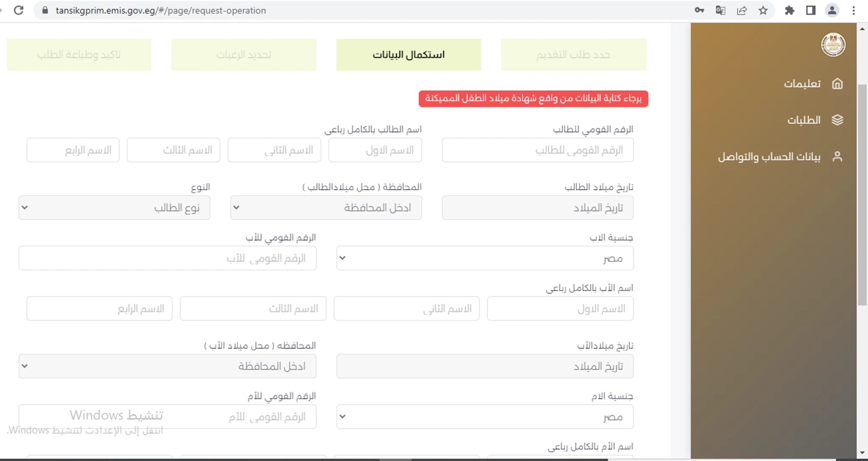This screenshot has width=868, height=461.
Task: Click the اسم الأب بالكامل رباعى label
Action: point(589,288)
